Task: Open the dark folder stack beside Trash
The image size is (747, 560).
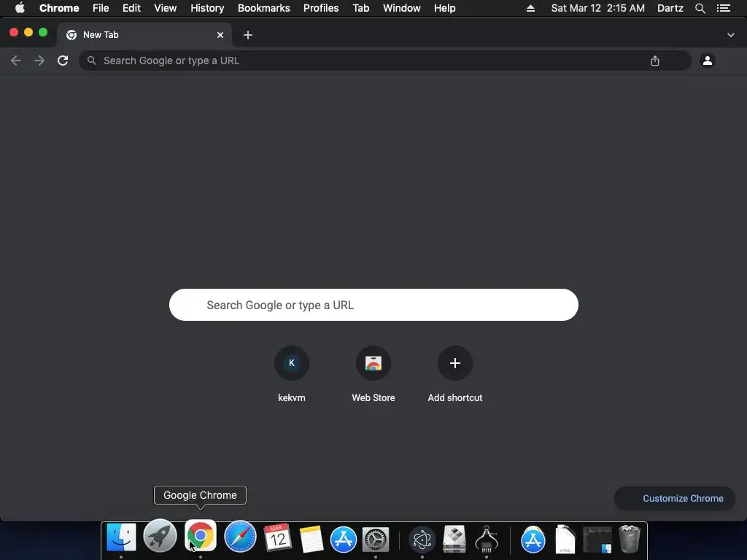Action: (597, 540)
